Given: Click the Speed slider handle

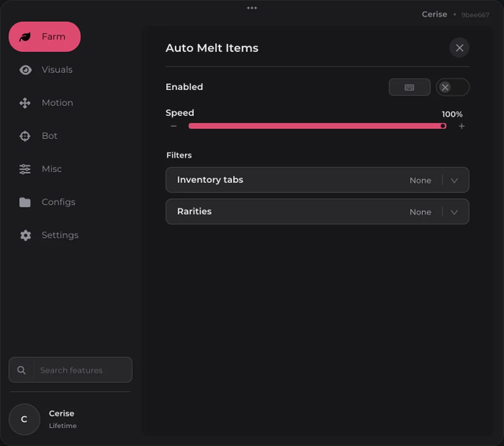Looking at the screenshot, I should pos(443,126).
